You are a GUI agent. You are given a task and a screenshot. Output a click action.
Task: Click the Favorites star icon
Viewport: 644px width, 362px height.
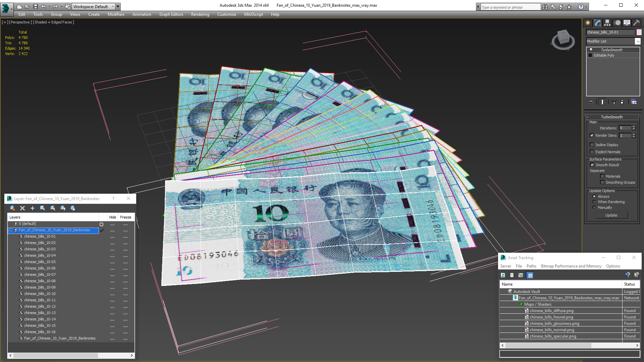[x=569, y=7]
